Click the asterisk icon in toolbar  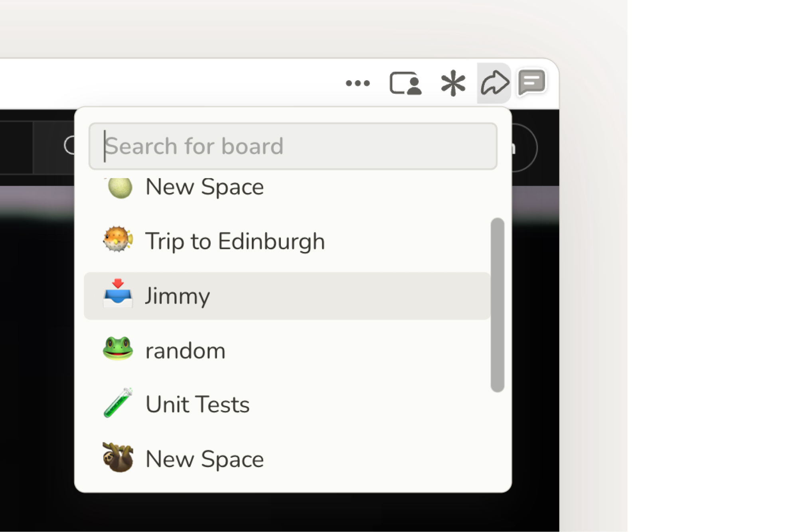pos(453,83)
